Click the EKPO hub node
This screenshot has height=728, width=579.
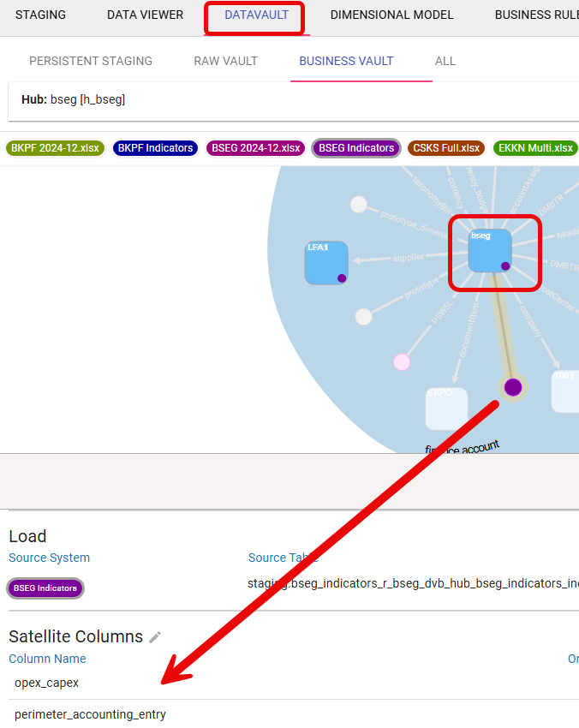pyautogui.click(x=446, y=409)
